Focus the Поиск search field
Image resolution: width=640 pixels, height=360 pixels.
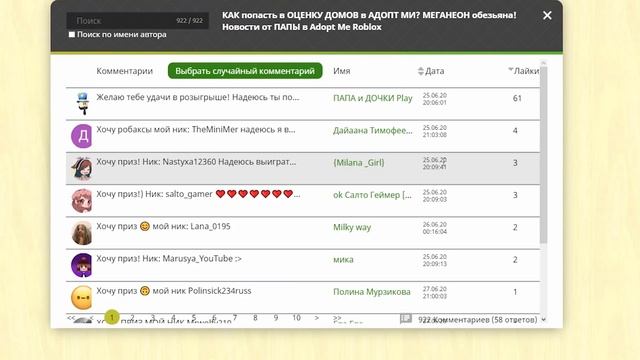138,20
